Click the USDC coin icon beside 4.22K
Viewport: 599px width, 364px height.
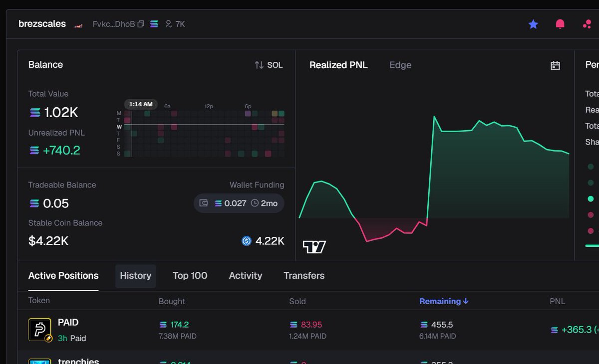pyautogui.click(x=246, y=241)
